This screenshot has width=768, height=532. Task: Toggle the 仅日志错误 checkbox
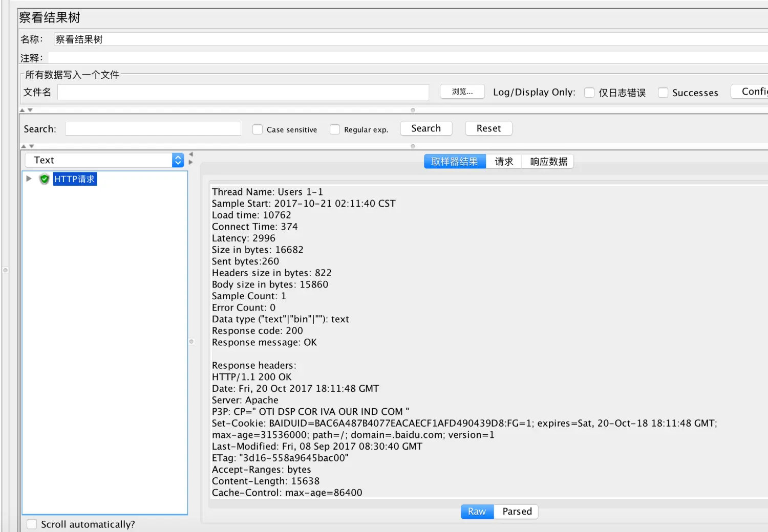pos(589,93)
